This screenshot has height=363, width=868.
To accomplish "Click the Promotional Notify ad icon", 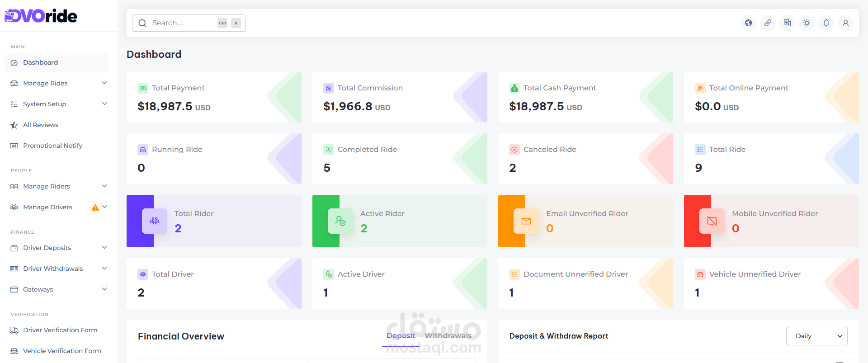I will tap(14, 146).
